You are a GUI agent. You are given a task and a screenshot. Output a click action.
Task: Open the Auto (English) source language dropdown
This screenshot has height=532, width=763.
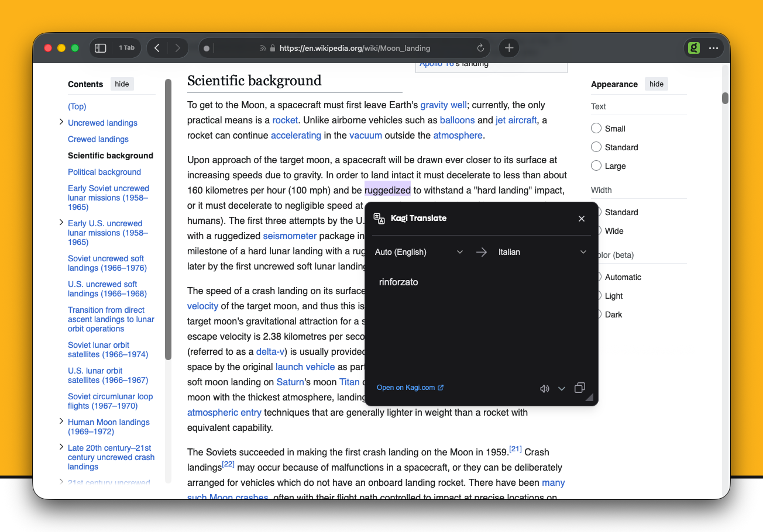coord(459,251)
